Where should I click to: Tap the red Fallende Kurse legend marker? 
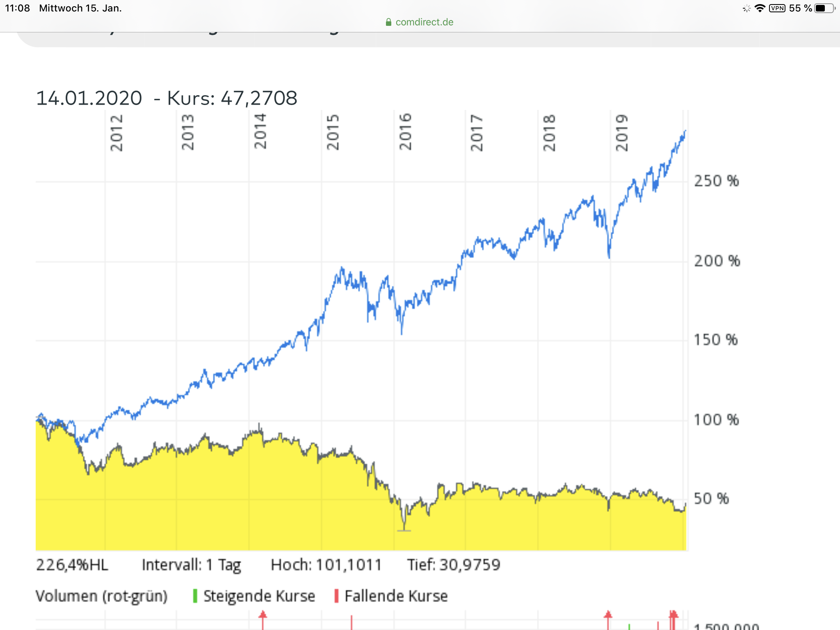coord(336,596)
